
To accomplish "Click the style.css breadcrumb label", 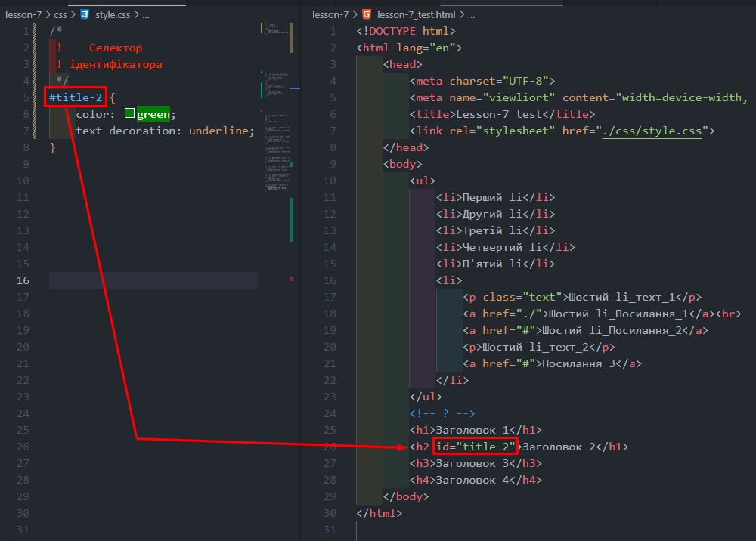I will [x=113, y=15].
